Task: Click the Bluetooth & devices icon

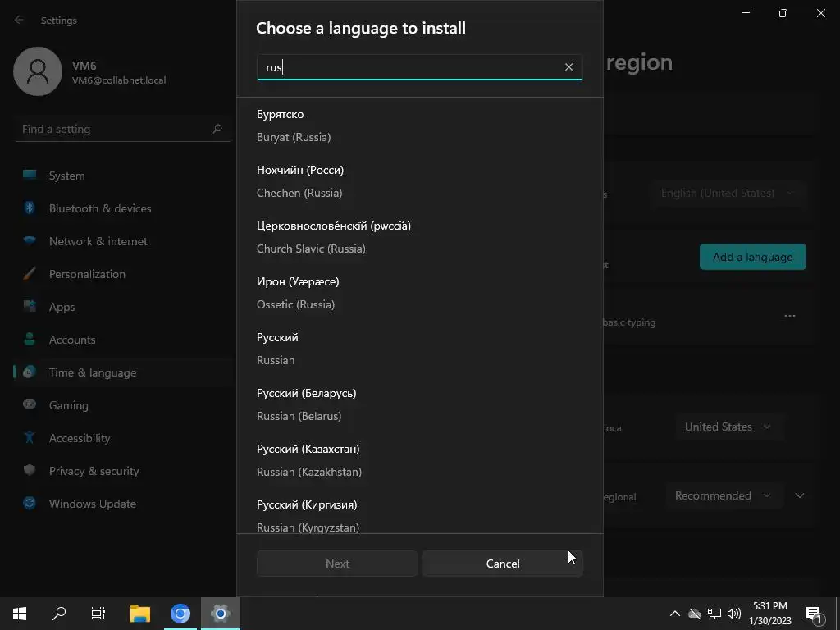Action: pos(30,208)
